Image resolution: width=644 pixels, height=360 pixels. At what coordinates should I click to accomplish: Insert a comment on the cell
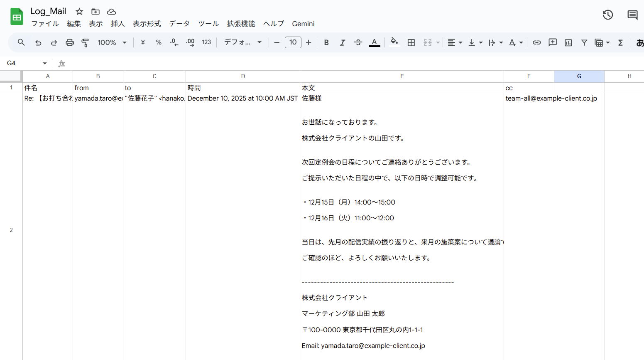(552, 42)
